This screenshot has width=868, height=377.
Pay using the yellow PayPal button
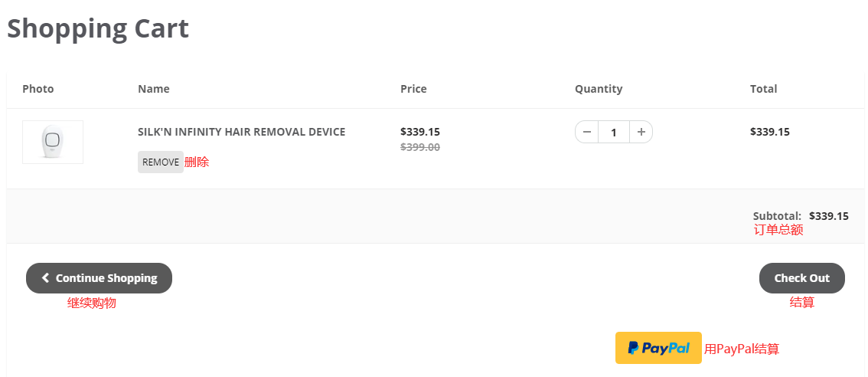pos(658,348)
